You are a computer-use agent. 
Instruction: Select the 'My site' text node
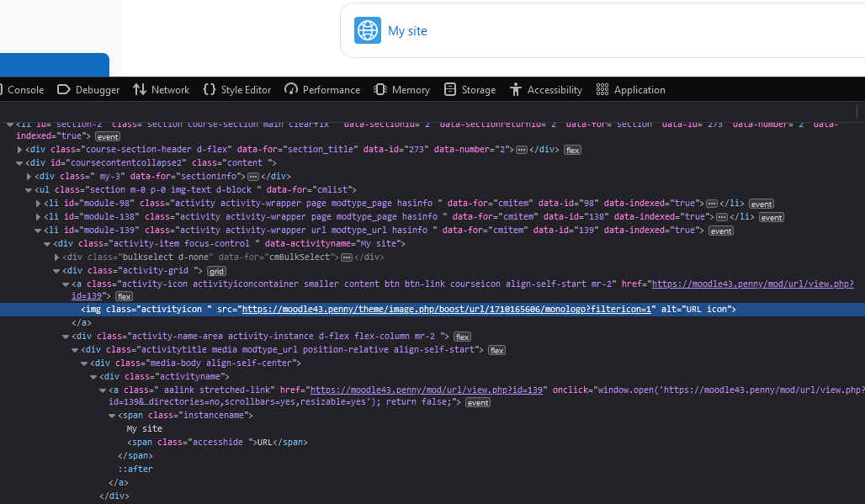145,429
